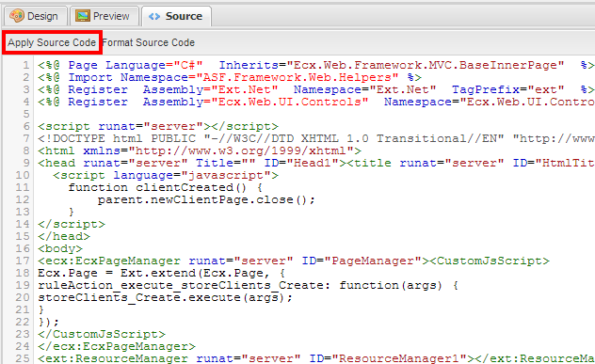
Task: Click the </CustomJsScript> closing tag
Action: point(102,334)
